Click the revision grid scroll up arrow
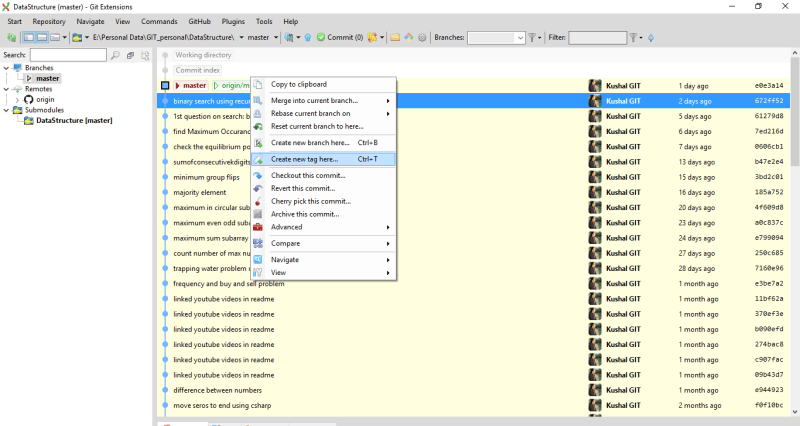Image resolution: width=800 pixels, height=426 pixels. coord(795,53)
